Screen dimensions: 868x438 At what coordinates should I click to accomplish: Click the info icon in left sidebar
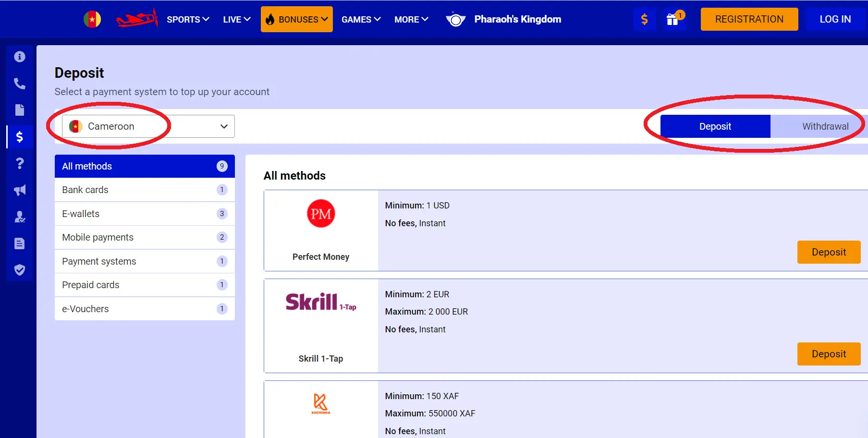click(20, 57)
